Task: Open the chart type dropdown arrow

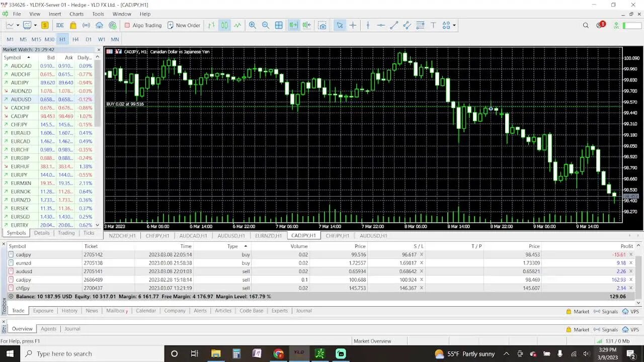Action: point(18,25)
